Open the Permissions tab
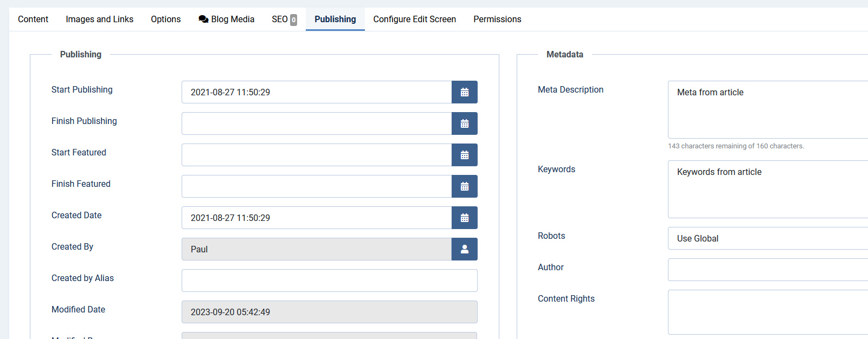The image size is (868, 339). click(x=497, y=19)
